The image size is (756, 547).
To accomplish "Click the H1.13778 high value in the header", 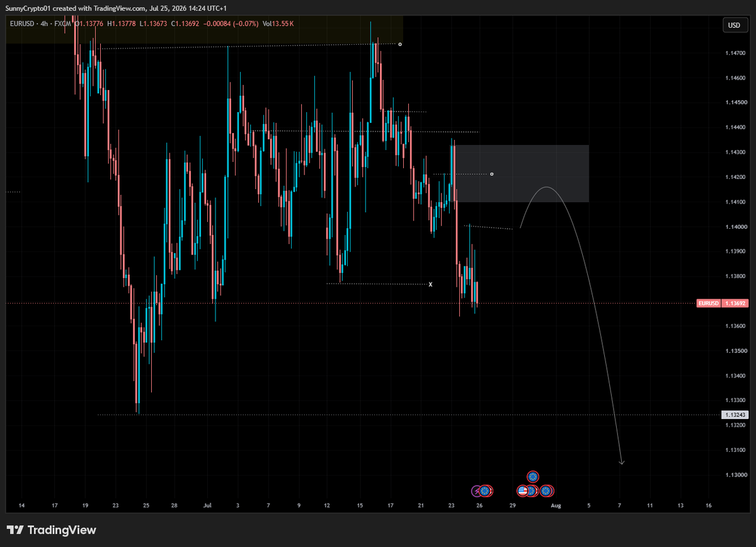I will [x=122, y=24].
